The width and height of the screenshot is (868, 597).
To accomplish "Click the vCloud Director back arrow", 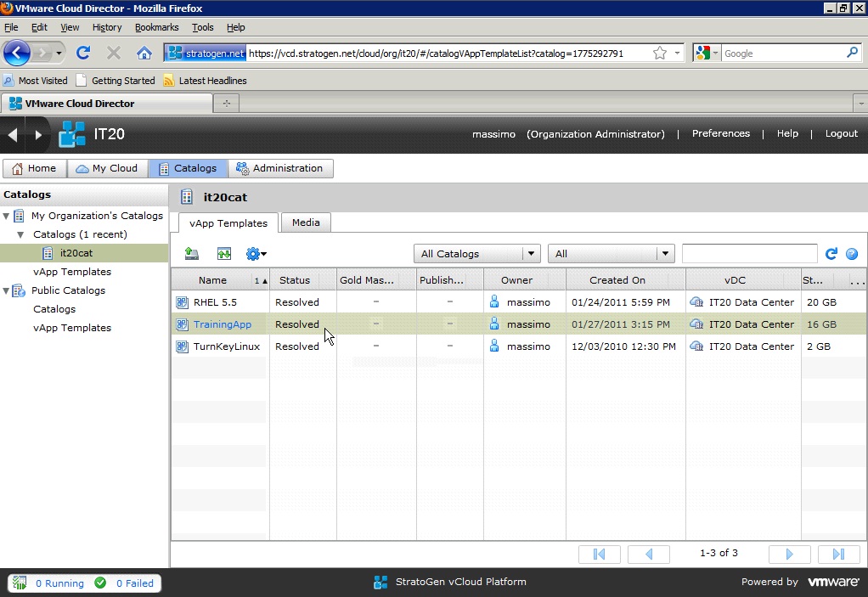I will 13,134.
